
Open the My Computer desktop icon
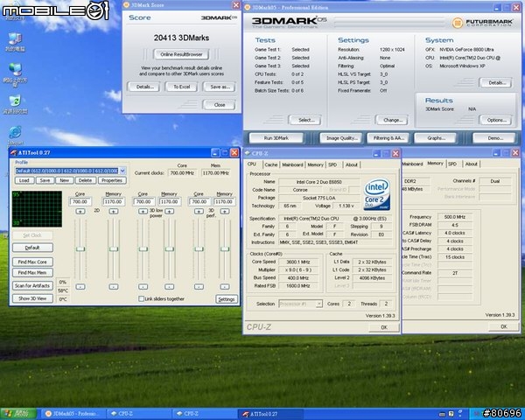(15, 42)
